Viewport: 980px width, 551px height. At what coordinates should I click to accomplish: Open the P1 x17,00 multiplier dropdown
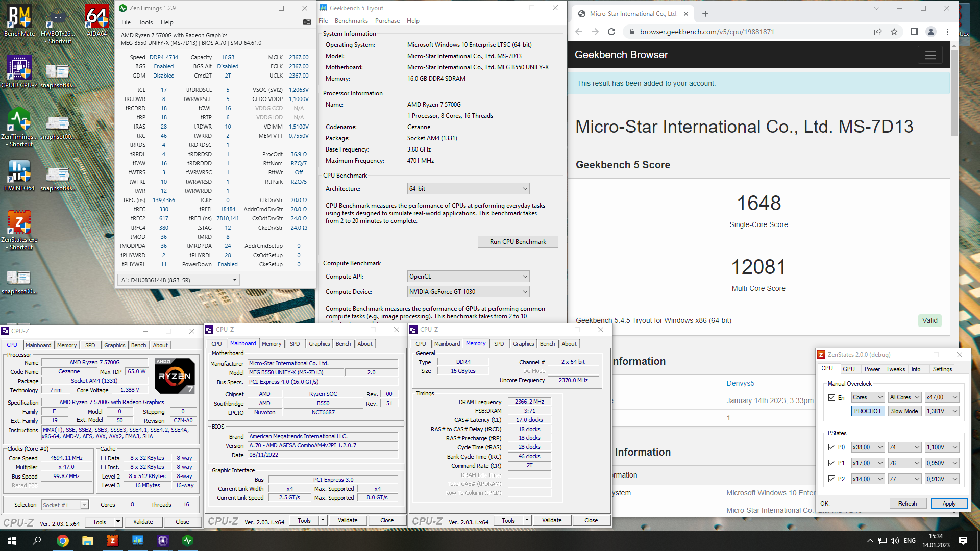[868, 463]
